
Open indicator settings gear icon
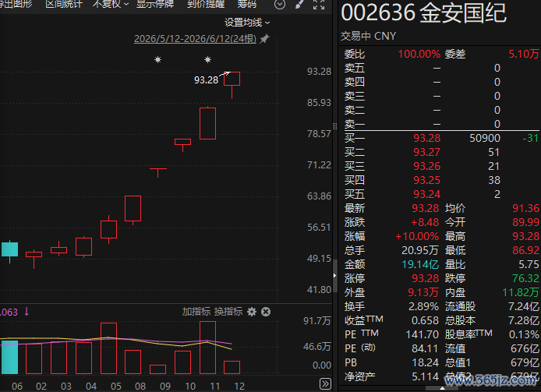pyautogui.click(x=252, y=312)
